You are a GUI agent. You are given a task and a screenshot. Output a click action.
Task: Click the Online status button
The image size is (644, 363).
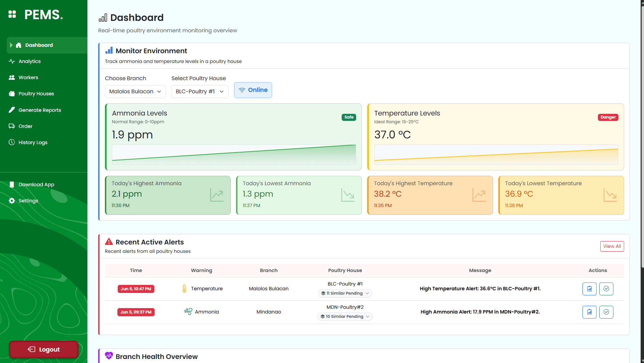click(x=253, y=90)
